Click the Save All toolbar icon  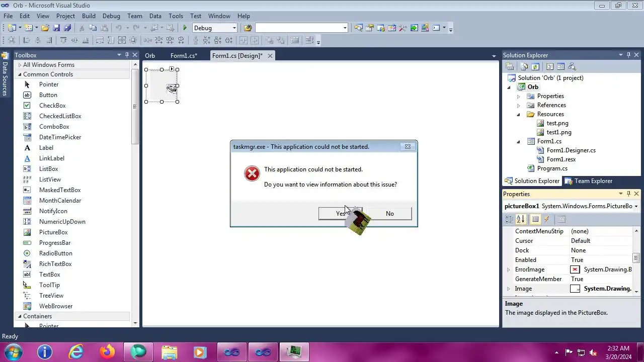[x=67, y=28]
